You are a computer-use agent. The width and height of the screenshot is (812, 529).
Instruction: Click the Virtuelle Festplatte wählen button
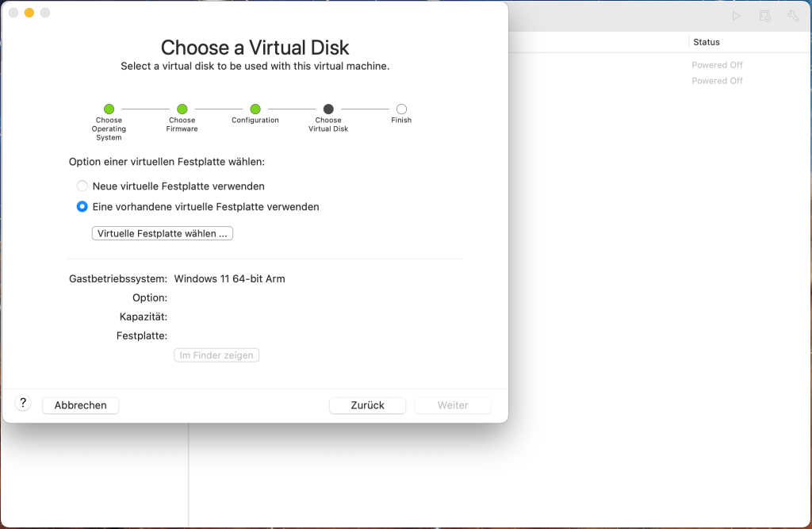pyautogui.click(x=162, y=232)
